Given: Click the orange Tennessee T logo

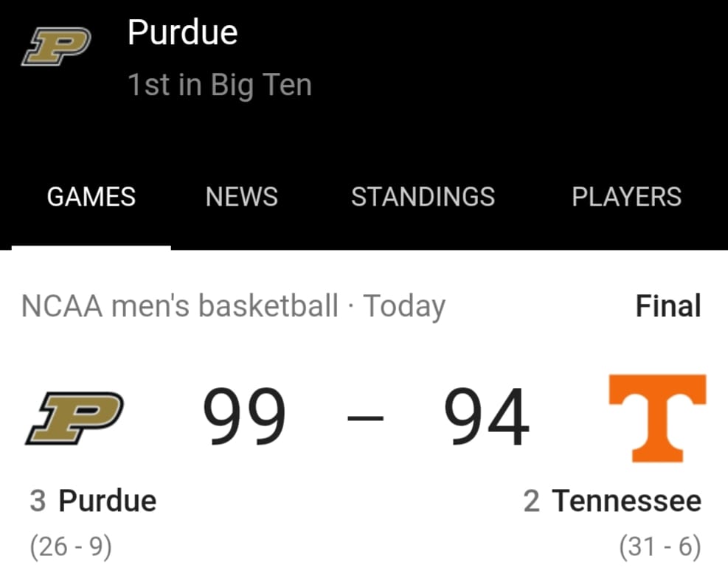Looking at the screenshot, I should (x=657, y=418).
